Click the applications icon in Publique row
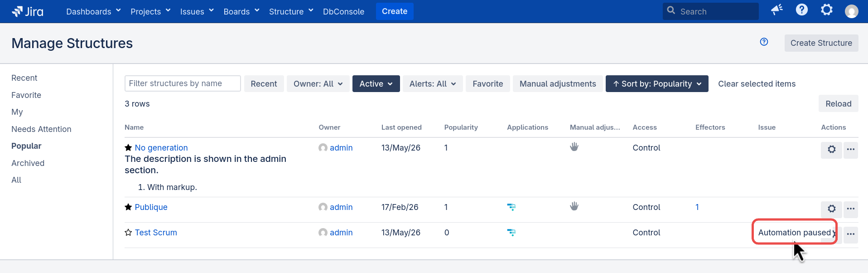 click(x=511, y=207)
